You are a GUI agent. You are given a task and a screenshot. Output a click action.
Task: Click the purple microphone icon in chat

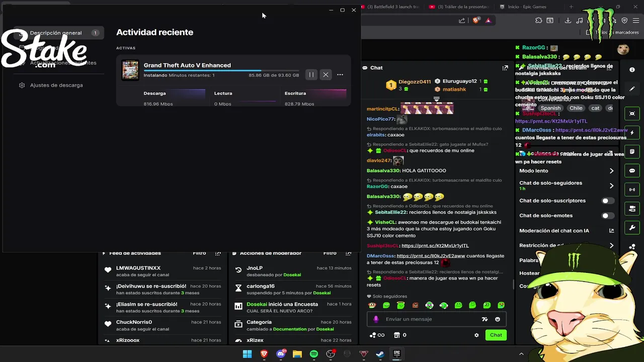tap(376, 319)
